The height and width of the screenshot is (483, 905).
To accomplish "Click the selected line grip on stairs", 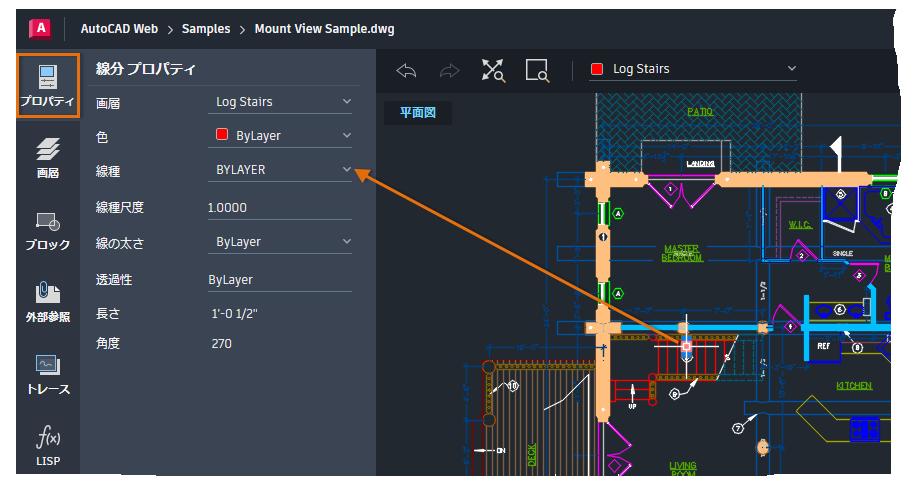I will click(x=686, y=346).
